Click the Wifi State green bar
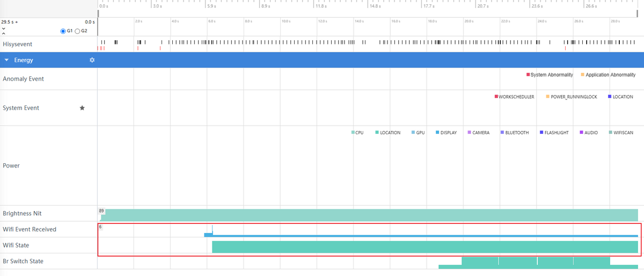 [x=424, y=247]
